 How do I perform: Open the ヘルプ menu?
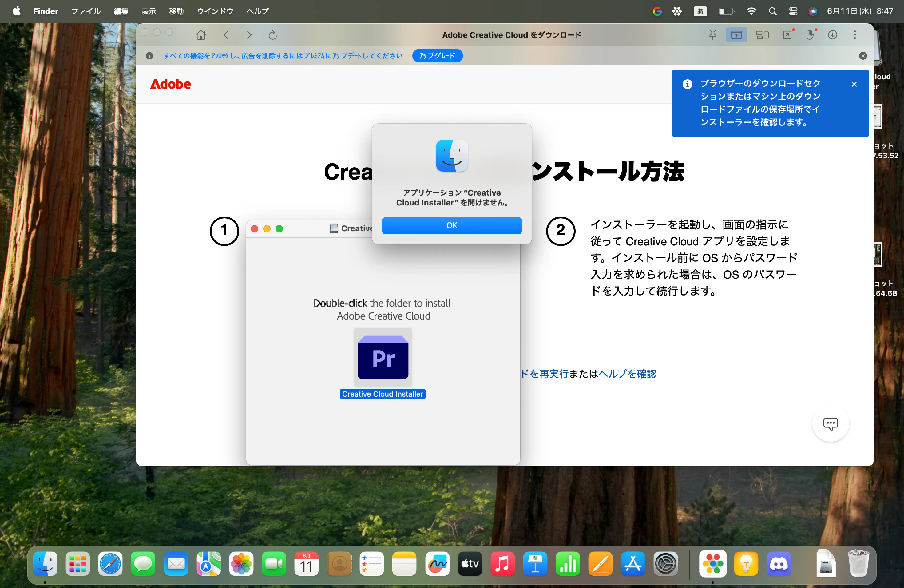[x=258, y=11]
